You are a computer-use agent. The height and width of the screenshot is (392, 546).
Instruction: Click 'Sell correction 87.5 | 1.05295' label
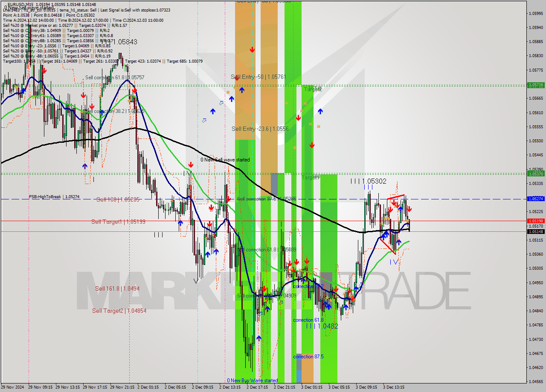pyautogui.click(x=267, y=199)
